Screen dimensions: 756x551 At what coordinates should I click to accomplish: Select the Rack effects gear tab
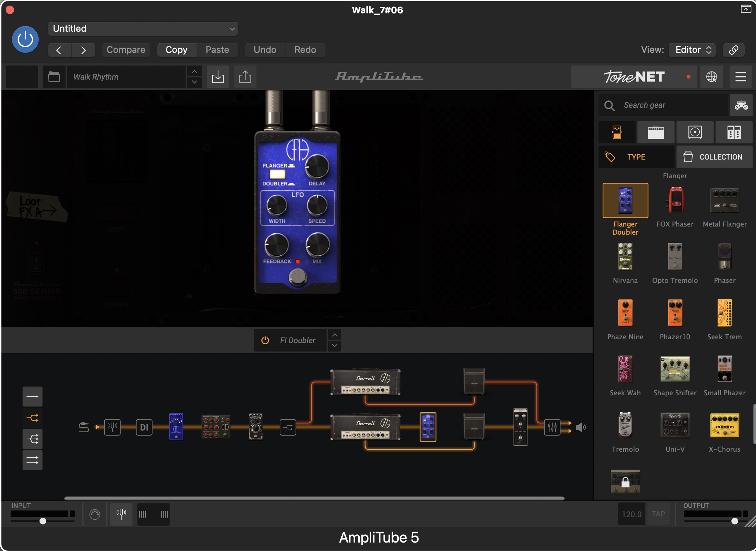pos(734,132)
